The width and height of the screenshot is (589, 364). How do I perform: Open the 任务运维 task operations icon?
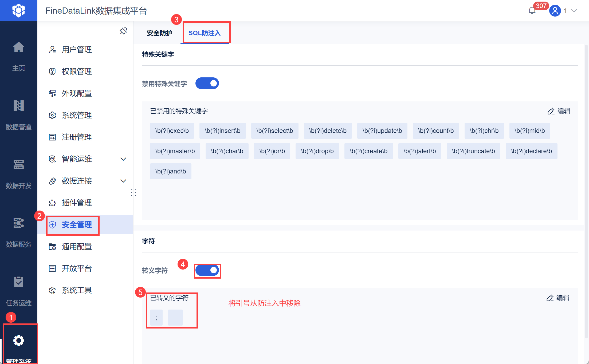18,282
